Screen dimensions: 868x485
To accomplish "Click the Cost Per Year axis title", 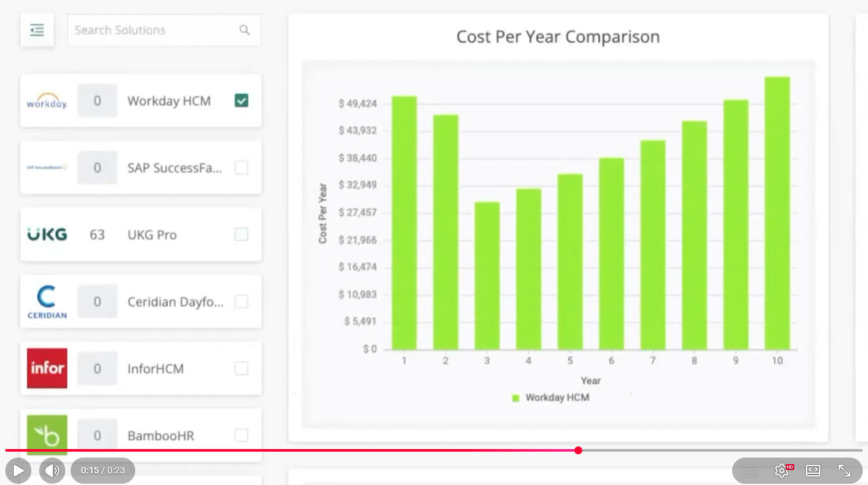I will click(x=323, y=213).
